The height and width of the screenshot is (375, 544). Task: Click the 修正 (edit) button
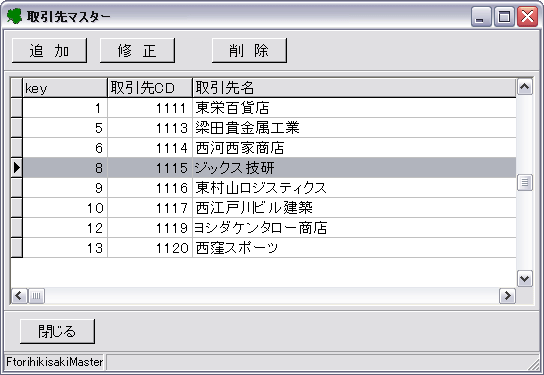pyautogui.click(x=137, y=51)
